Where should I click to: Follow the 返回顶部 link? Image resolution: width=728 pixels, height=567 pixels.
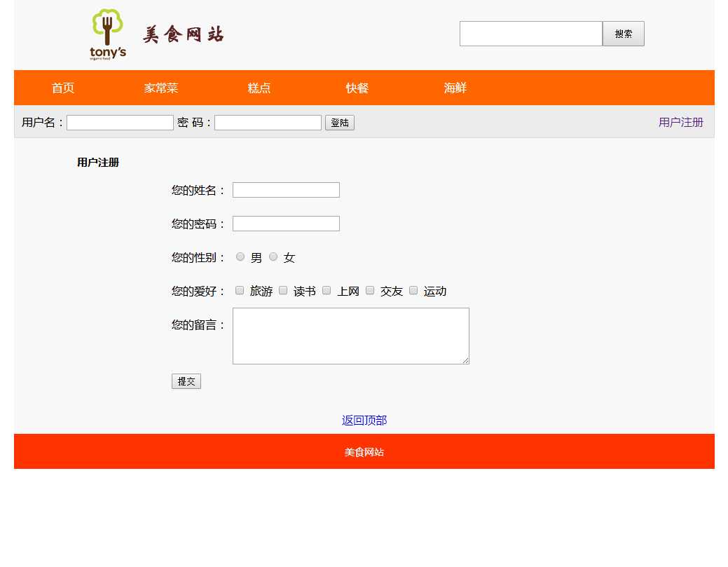pos(364,421)
